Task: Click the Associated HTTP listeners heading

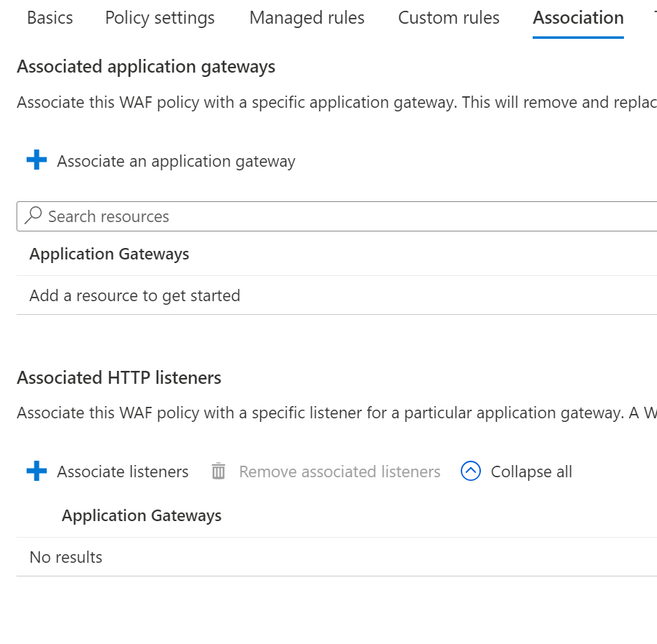Action: coord(117,377)
